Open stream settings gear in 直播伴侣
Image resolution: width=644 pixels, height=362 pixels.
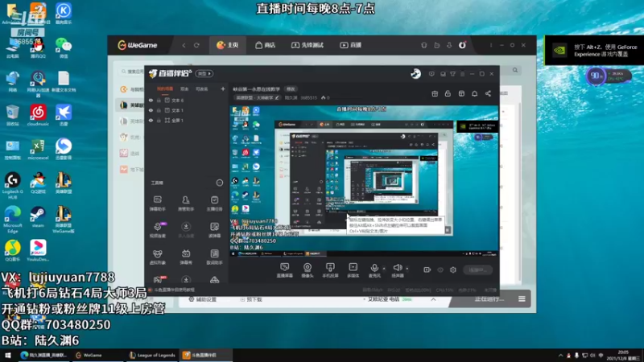[x=453, y=269]
